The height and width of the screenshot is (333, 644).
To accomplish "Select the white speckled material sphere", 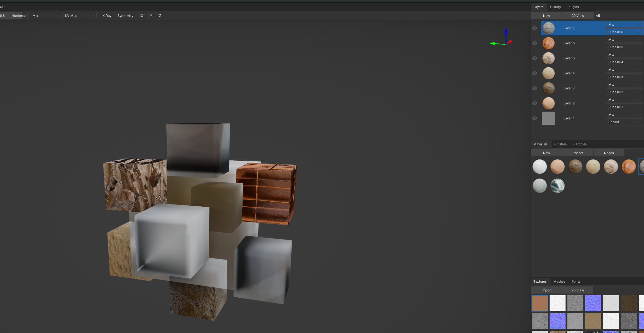I will pyautogui.click(x=540, y=185).
